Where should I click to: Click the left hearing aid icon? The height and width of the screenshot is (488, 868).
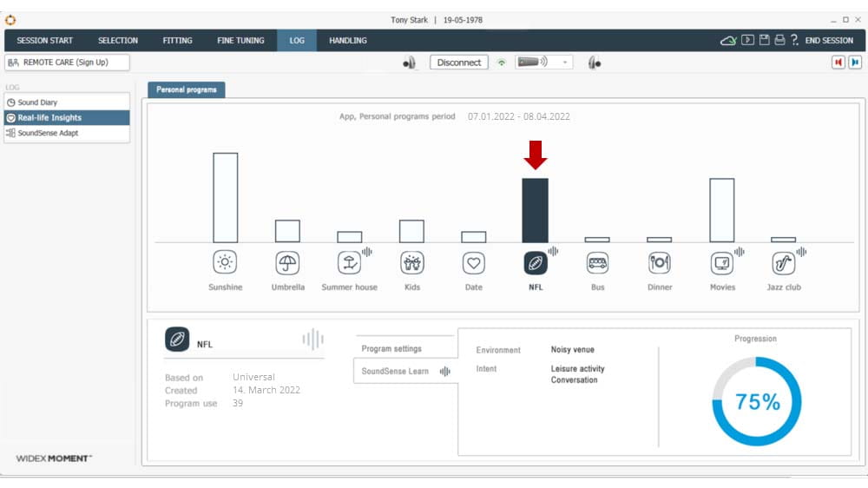(409, 63)
